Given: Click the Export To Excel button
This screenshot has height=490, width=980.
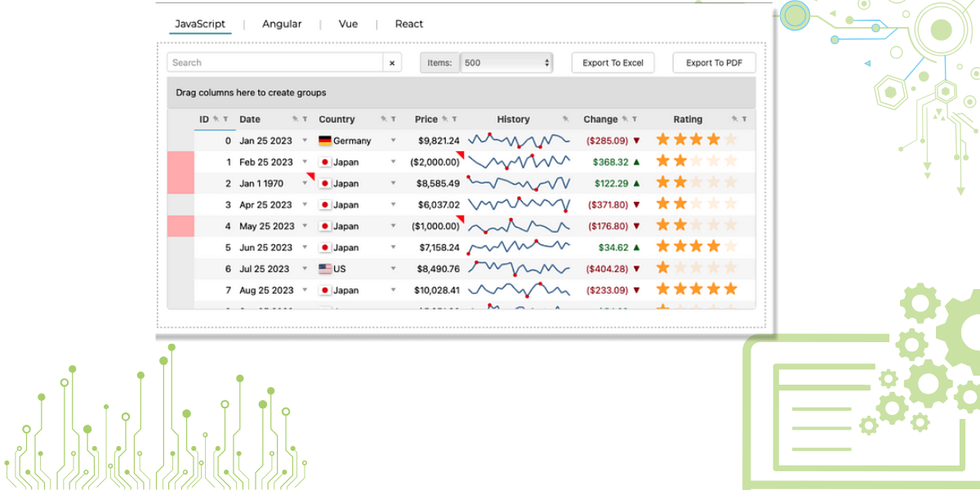Looking at the screenshot, I should pos(612,63).
